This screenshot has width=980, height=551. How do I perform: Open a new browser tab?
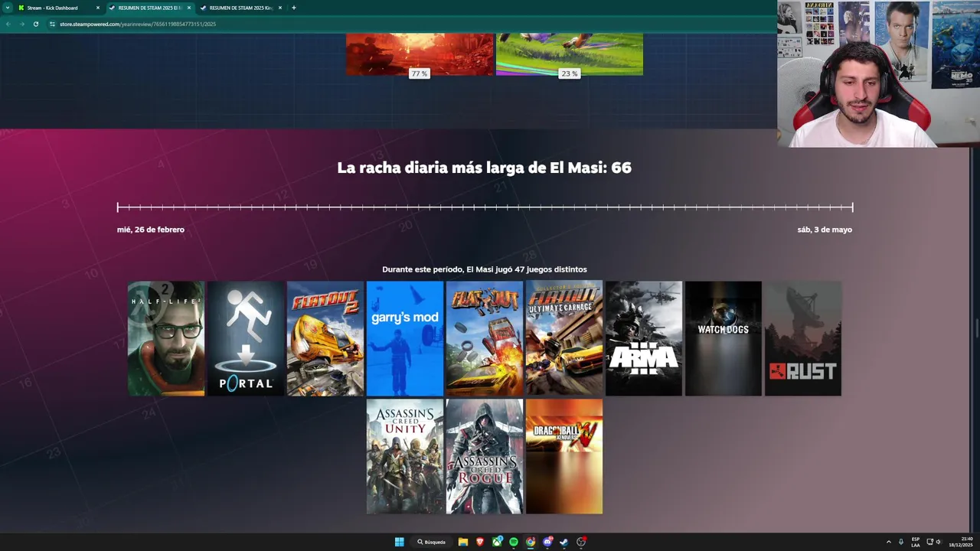coord(294,8)
